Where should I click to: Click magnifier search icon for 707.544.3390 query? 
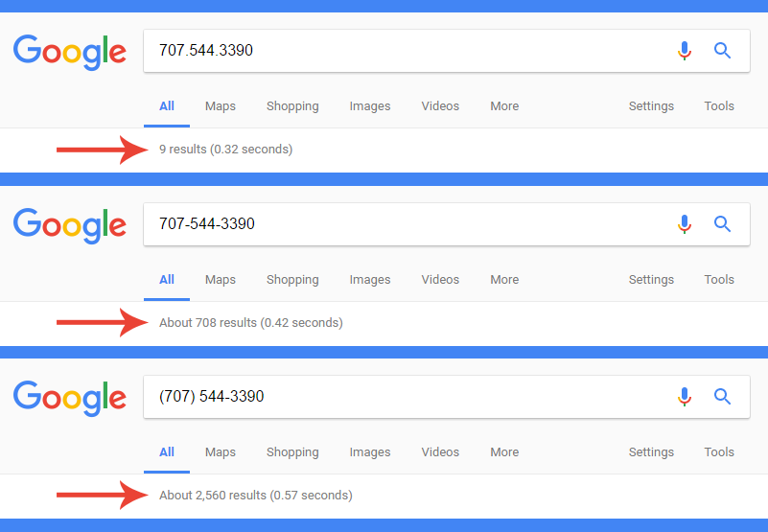pyautogui.click(x=722, y=51)
